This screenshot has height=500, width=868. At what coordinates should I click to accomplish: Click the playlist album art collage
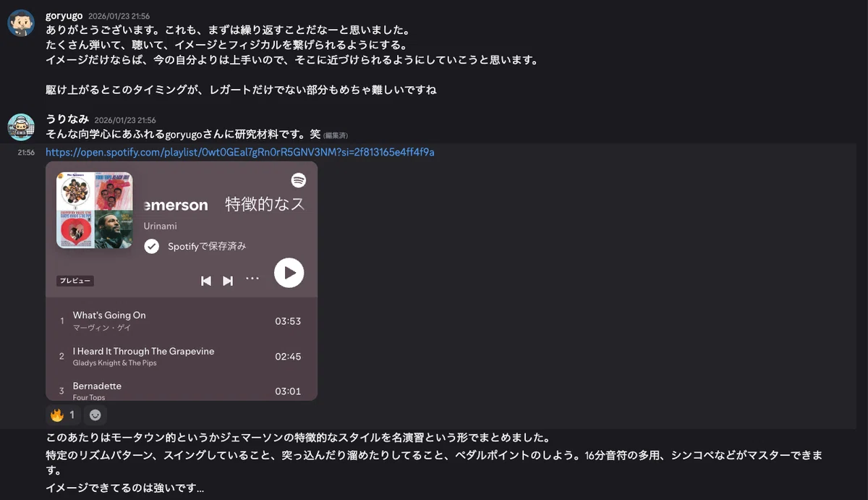(x=95, y=211)
